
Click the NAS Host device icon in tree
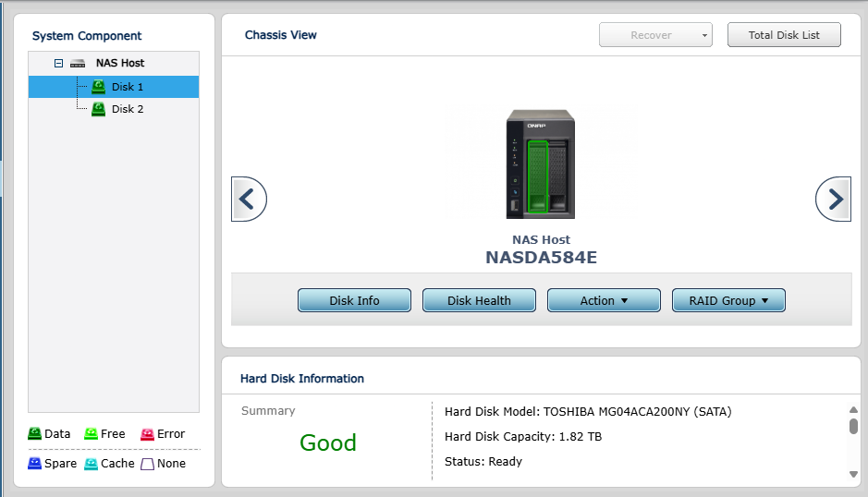point(78,64)
